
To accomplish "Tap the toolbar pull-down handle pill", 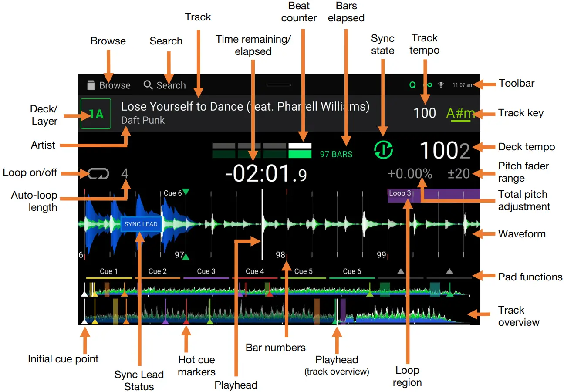I will click(x=279, y=84).
